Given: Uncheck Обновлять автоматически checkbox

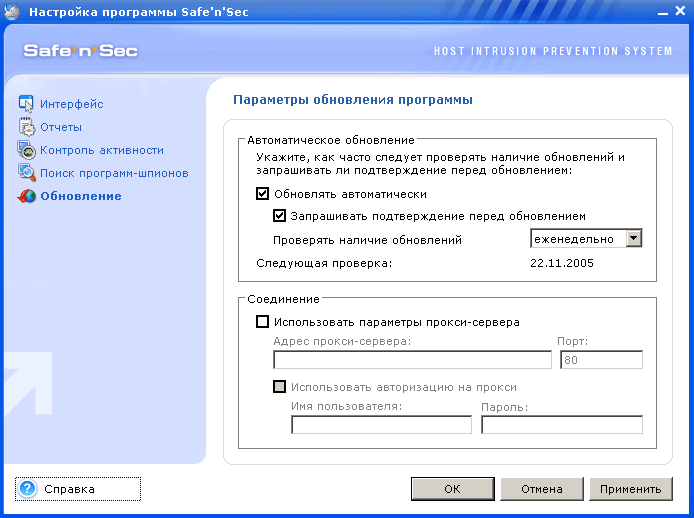Looking at the screenshot, I should pos(262,194).
